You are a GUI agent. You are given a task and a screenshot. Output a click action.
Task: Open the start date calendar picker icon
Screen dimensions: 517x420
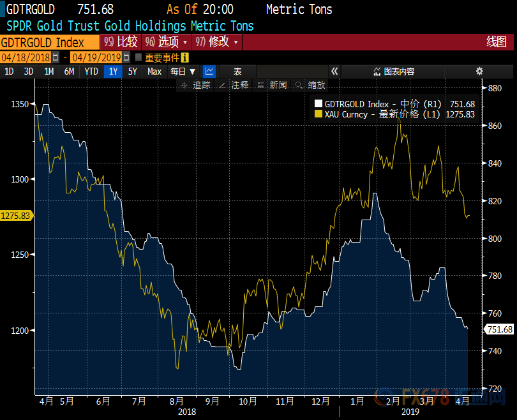click(56, 57)
